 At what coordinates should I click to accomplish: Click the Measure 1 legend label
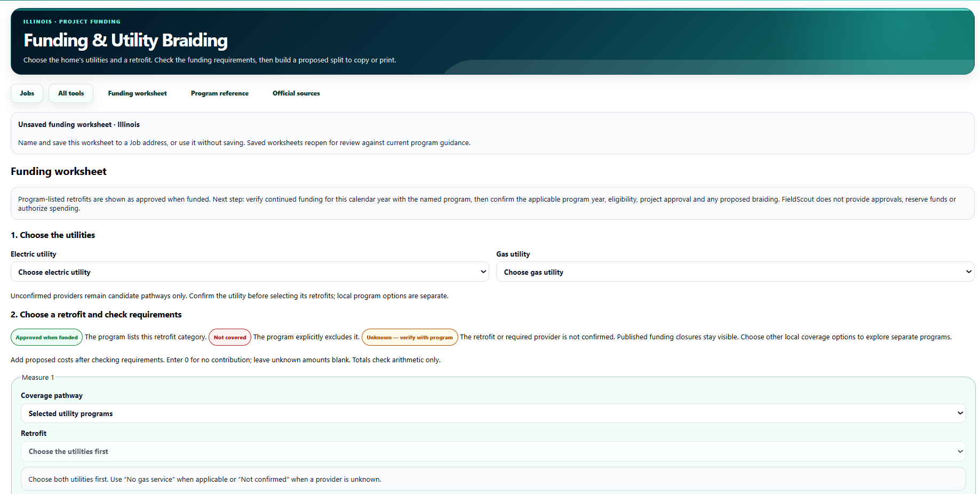[38, 378]
